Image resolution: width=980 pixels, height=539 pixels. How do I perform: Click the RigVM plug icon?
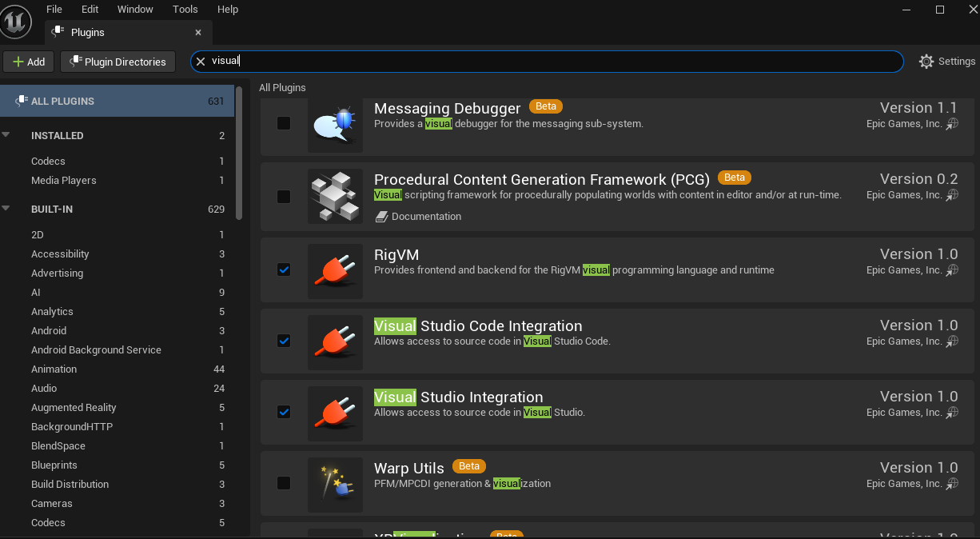point(335,271)
